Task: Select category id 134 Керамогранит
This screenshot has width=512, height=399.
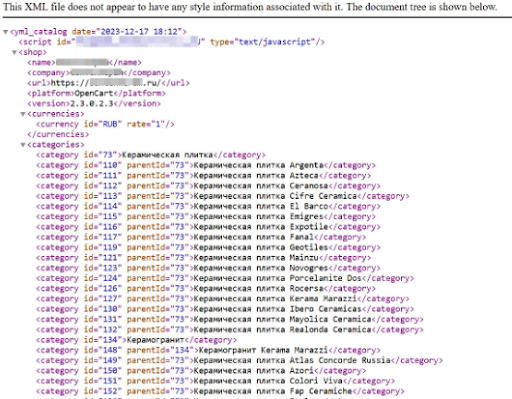Action: 137,340
